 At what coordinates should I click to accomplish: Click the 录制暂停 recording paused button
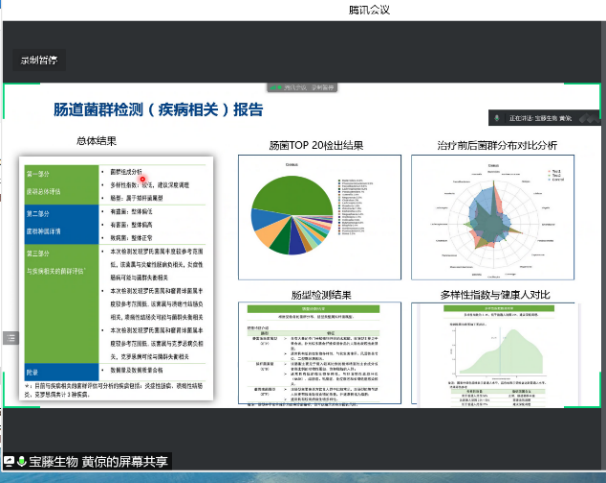click(40, 60)
